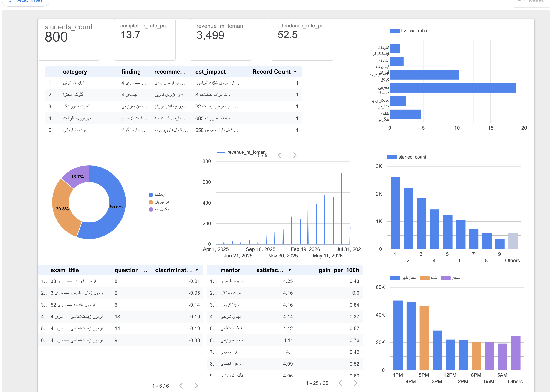
Task: Previous page arrow beside 1 - 6 / 6
Action: tap(181, 386)
